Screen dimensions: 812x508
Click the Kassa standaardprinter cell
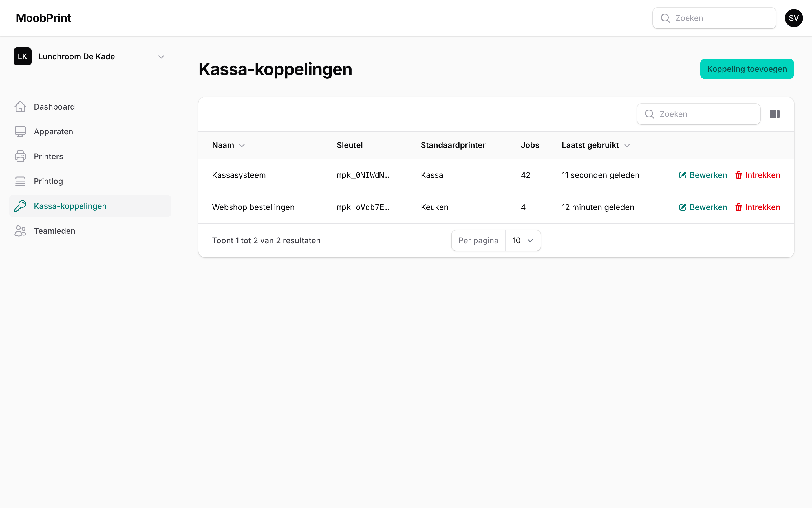(432, 175)
